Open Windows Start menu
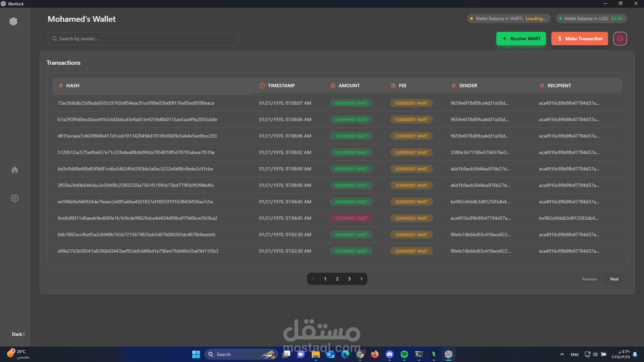Image resolution: width=644 pixels, height=362 pixels. click(196, 354)
